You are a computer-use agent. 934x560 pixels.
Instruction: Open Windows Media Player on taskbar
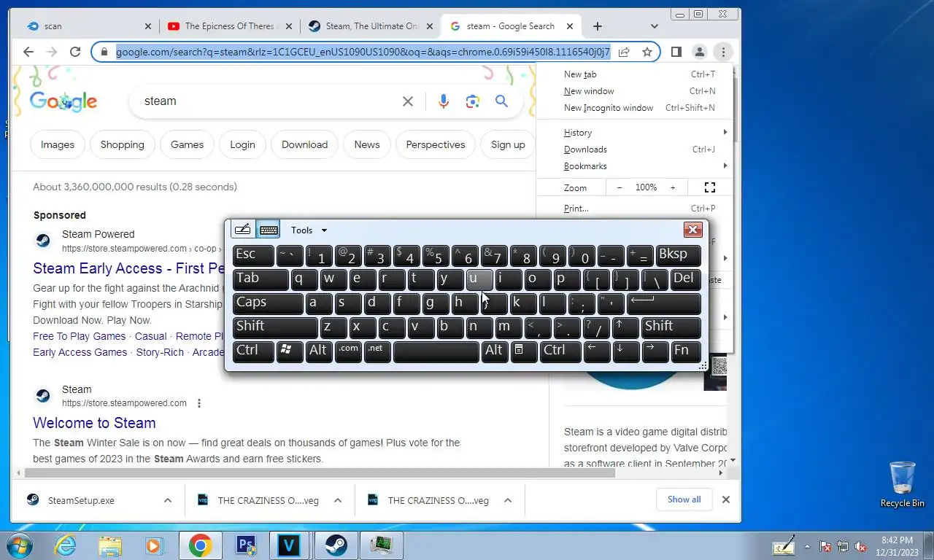coord(155,545)
